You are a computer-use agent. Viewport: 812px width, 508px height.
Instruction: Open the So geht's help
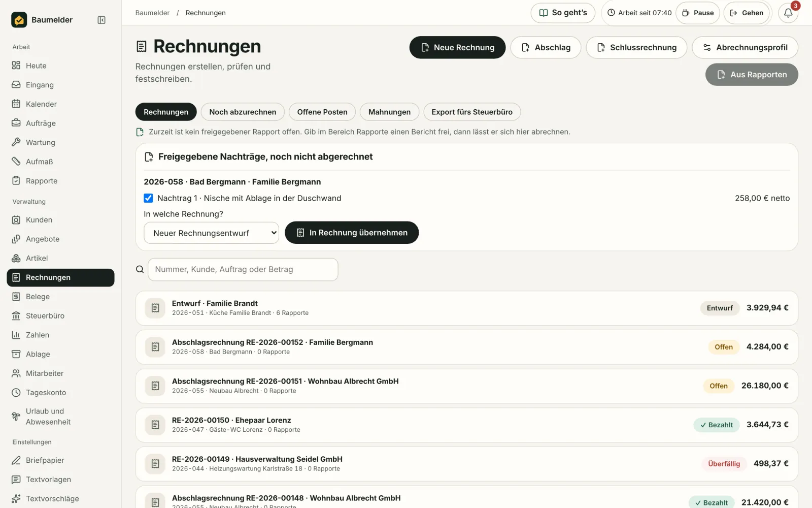pos(563,13)
